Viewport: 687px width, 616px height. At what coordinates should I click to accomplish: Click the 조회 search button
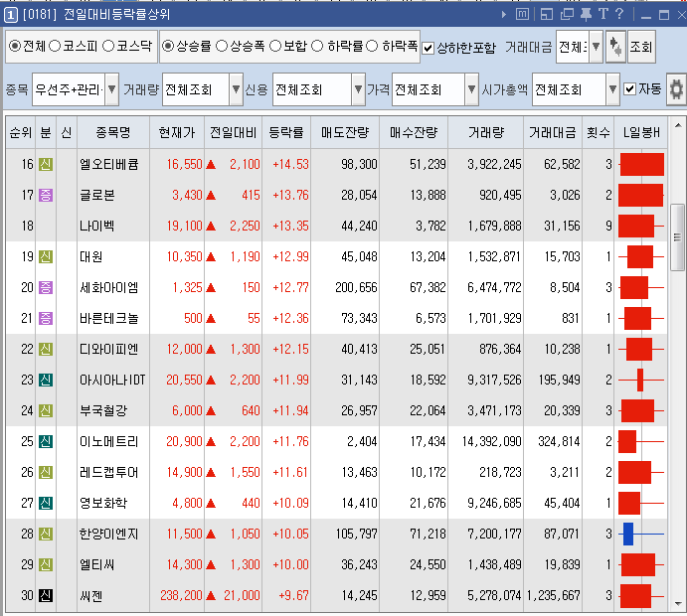[x=641, y=47]
